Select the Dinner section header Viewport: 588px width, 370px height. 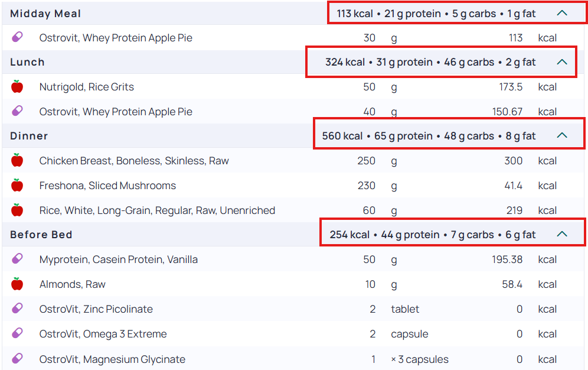(29, 136)
